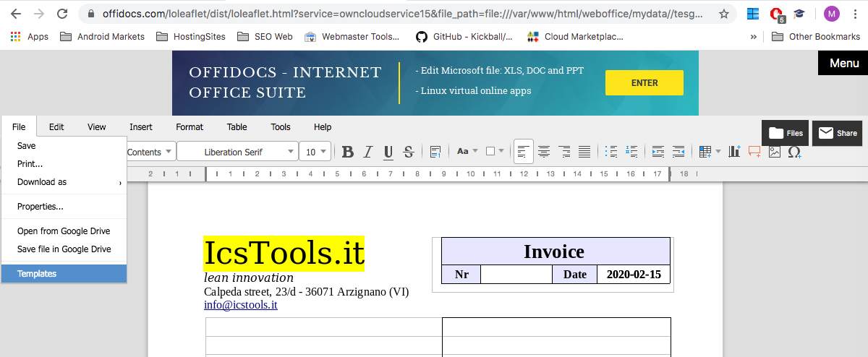
Task: Open the Android Markets bookmark folder
Action: coord(102,36)
